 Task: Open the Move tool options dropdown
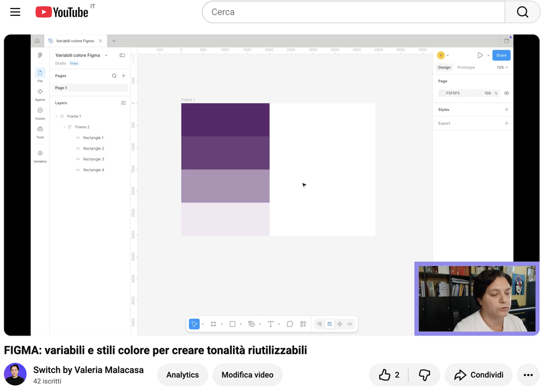(x=203, y=324)
